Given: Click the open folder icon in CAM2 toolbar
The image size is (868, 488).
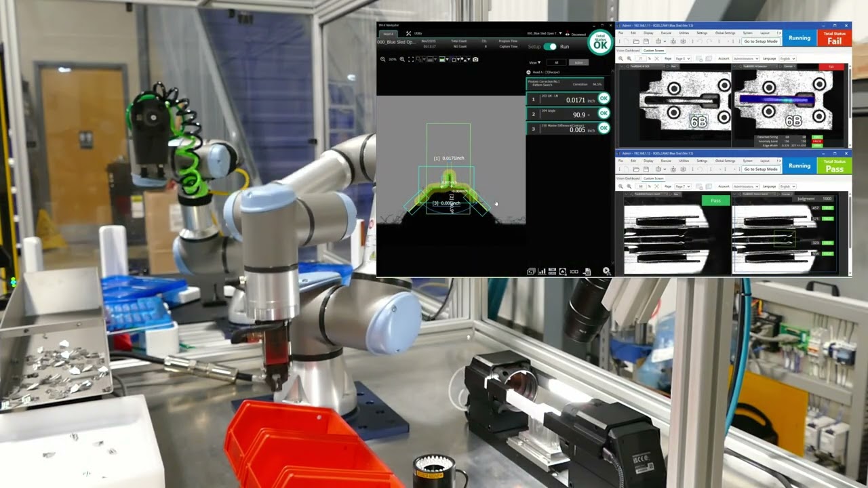Looking at the screenshot, I should click(636, 169).
